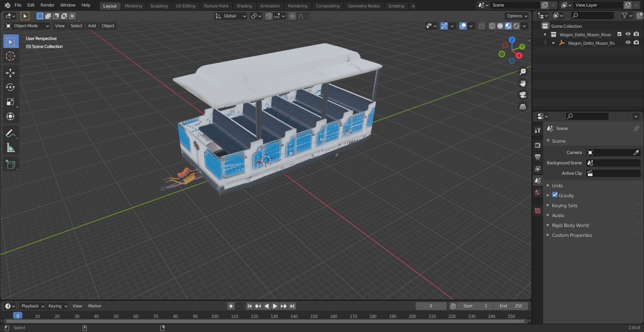Pin the Scene properties panel
The width and height of the screenshot is (644, 332).
point(636,129)
